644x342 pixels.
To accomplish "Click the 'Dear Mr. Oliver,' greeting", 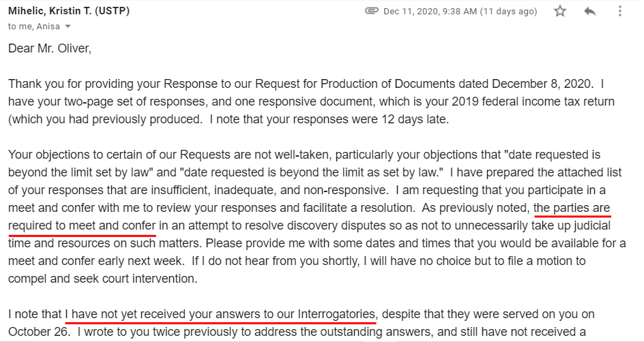I will [49, 49].
